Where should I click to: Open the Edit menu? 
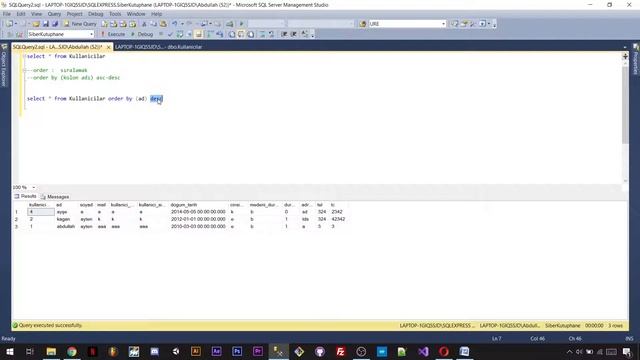tap(21, 14)
